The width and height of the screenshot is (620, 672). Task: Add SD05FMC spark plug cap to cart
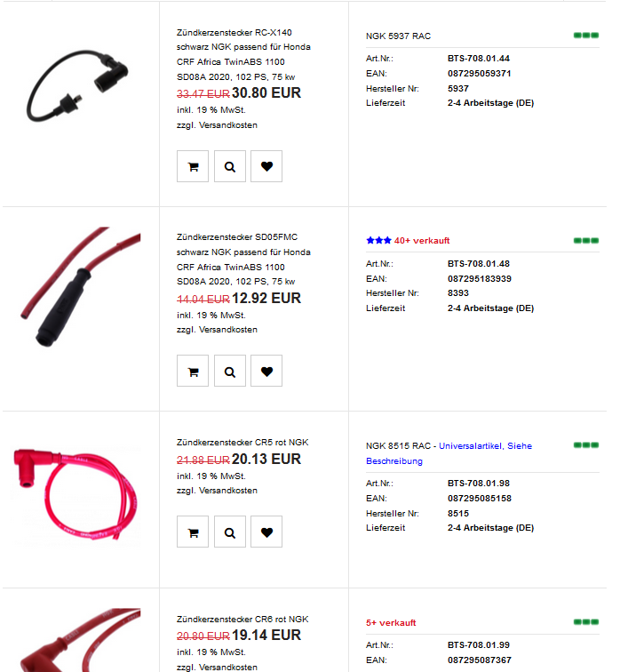click(193, 371)
